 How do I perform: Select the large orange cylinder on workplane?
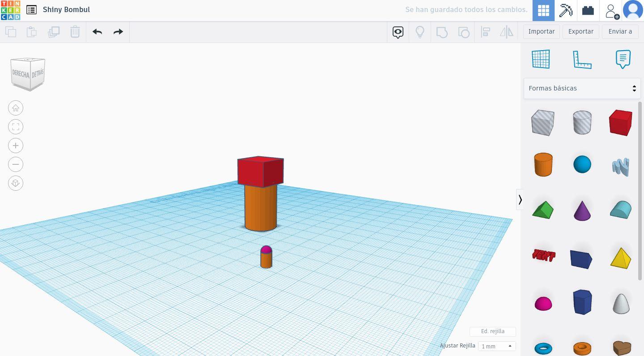[x=261, y=208]
